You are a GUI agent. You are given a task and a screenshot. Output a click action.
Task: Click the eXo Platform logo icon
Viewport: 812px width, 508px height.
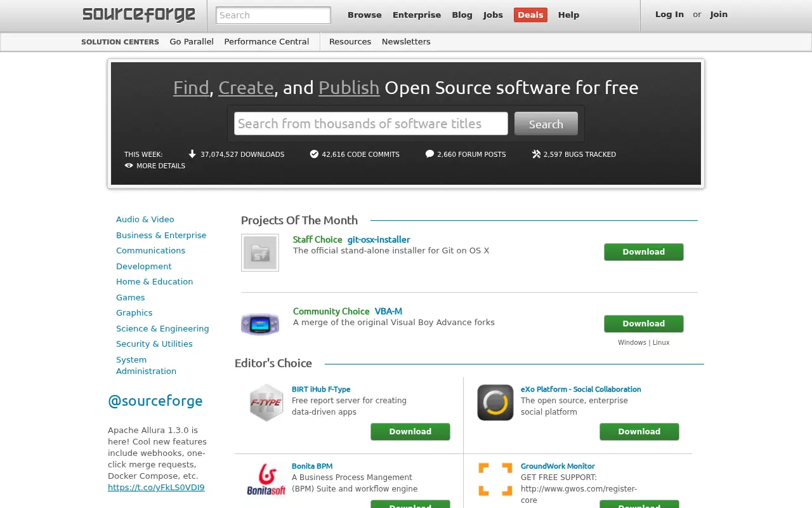(x=495, y=402)
